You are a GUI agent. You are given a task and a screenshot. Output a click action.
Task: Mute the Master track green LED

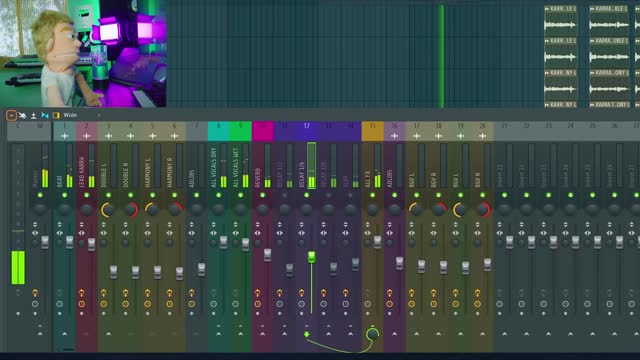(x=40, y=195)
